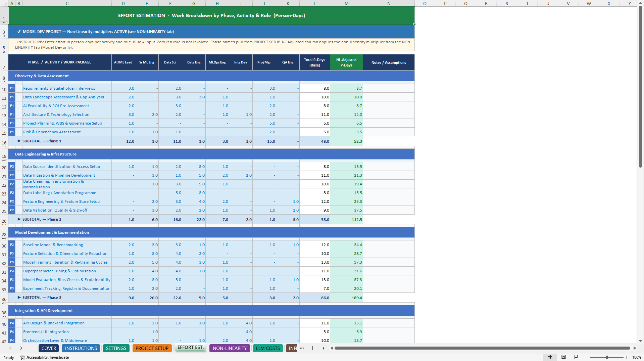Viewport: 644px width, 361px height.
Task: Select Architecture & Technology Selection cell
Action: click(x=67, y=115)
